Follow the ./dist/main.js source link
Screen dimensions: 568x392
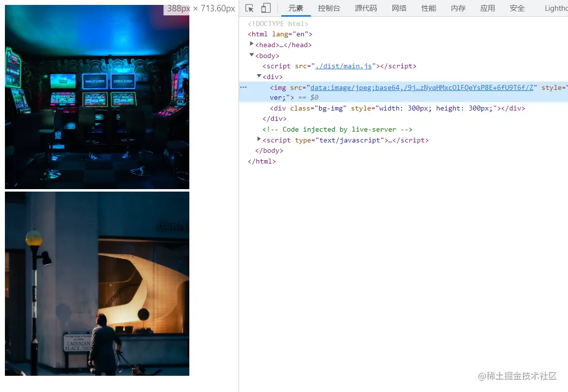pyautogui.click(x=343, y=66)
